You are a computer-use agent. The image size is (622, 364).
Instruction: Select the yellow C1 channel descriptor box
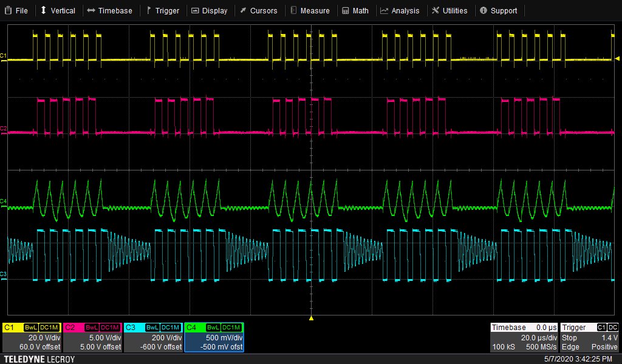32,337
